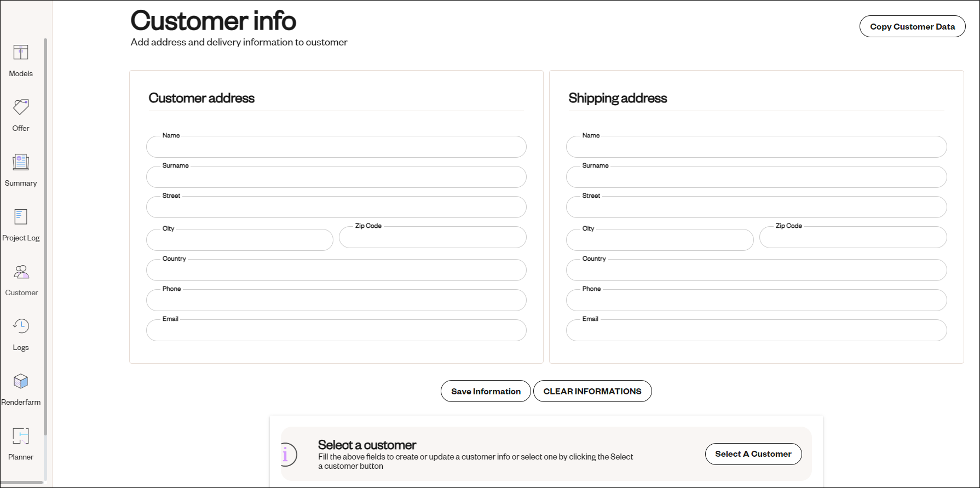Click the CLEAR INFORMATIONS button
980x488 pixels.
pos(592,391)
